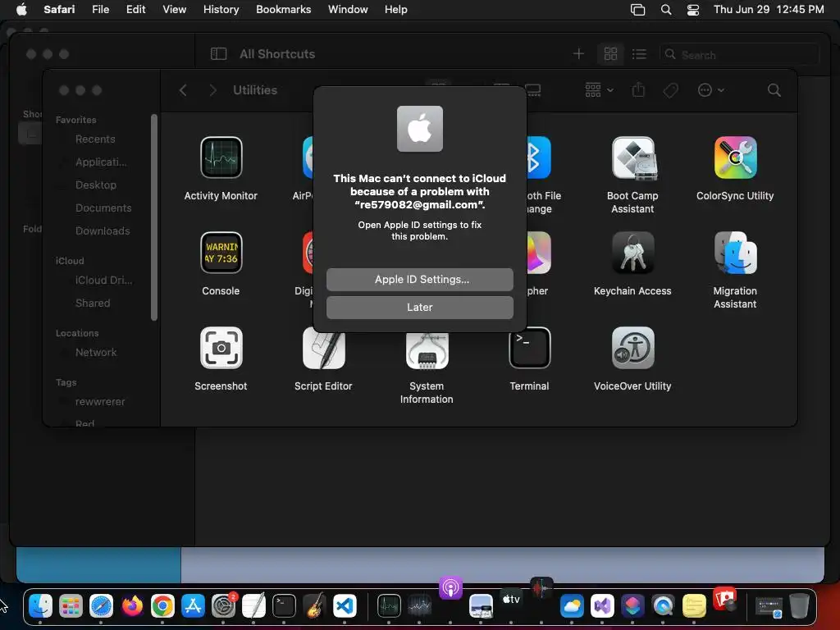Click the Finder sidebar scrollbar
This screenshot has height=630, width=840.
tap(154, 217)
